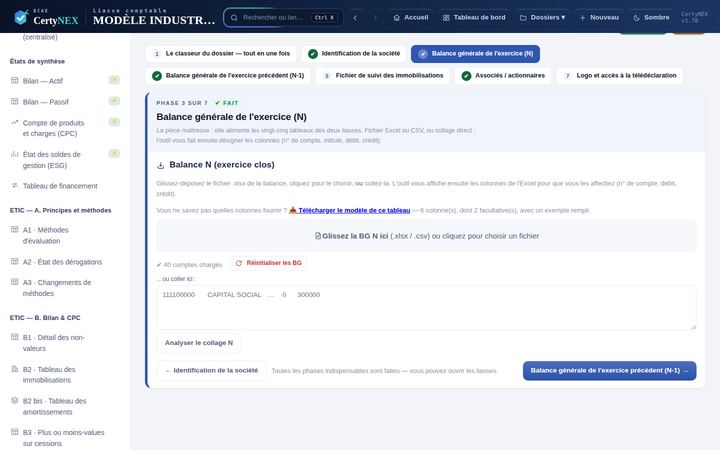
Task: Click the plus icon next to Nouveau
Action: (582, 17)
